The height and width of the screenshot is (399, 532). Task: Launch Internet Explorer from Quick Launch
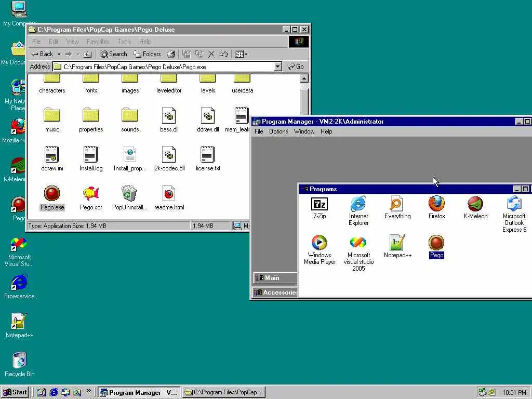[54, 393]
